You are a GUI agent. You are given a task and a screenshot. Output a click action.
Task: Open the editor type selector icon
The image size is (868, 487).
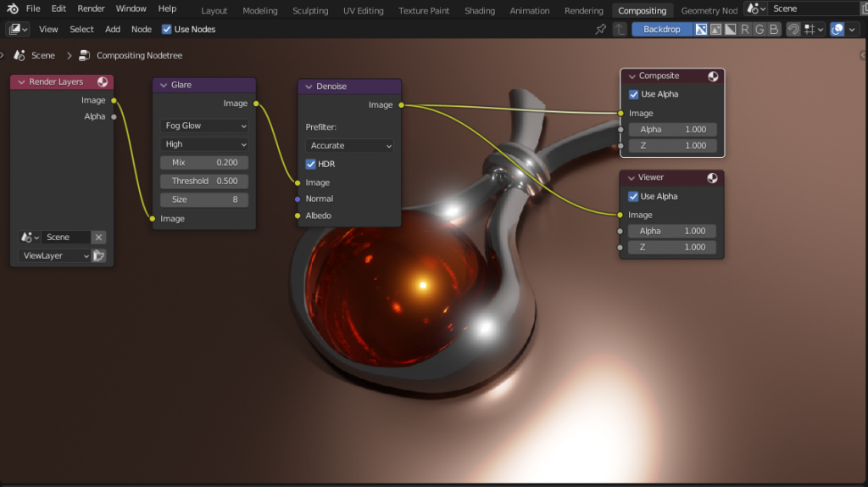tap(18, 29)
